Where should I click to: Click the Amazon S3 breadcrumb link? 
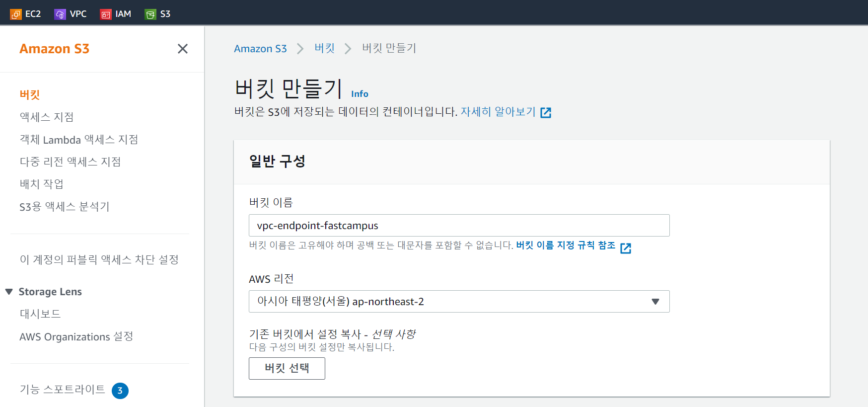click(261, 49)
